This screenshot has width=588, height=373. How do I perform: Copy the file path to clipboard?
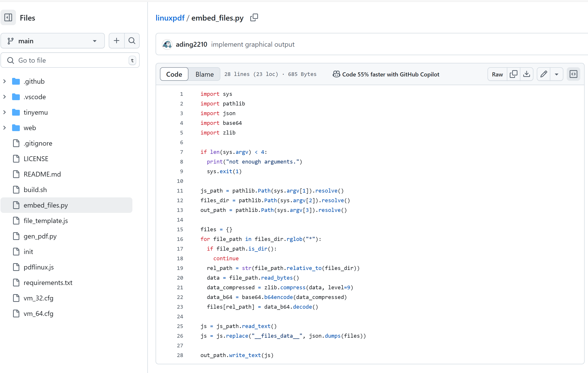coord(254,18)
